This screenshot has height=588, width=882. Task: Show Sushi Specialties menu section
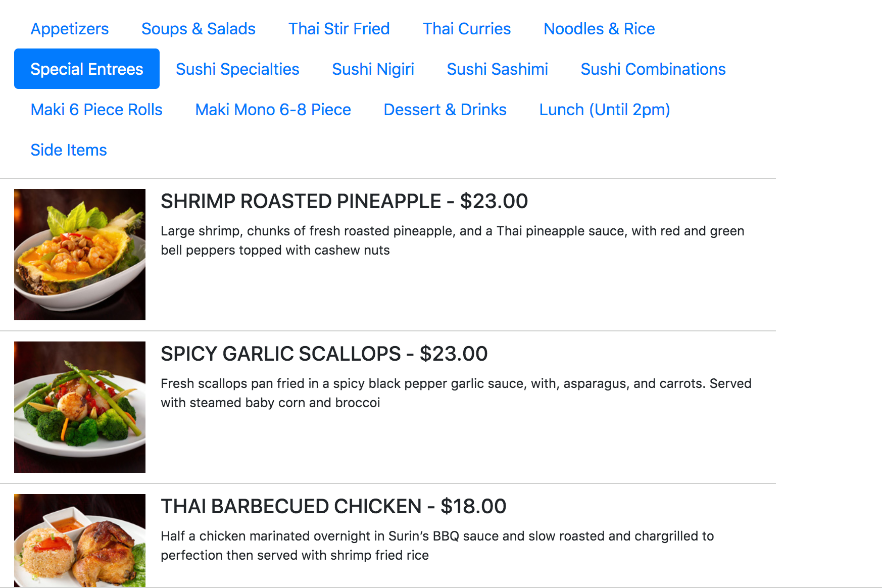tap(237, 69)
